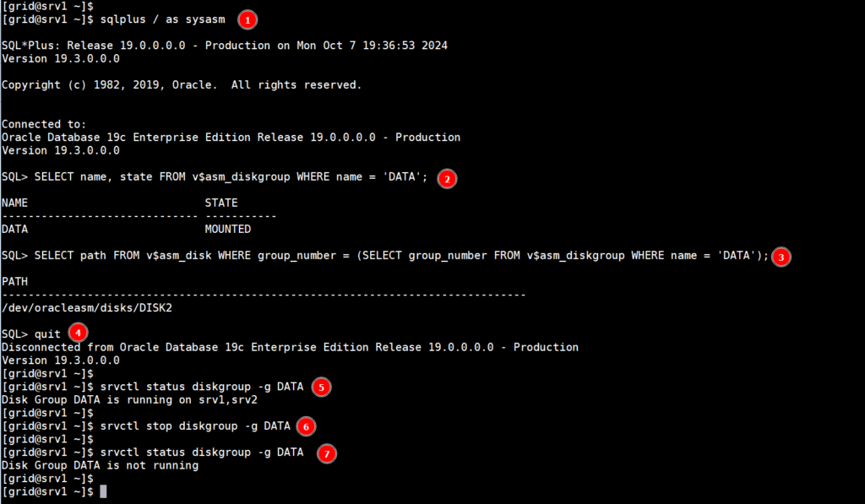Click the terminal cursor block at last prompt
865x504 pixels.
(x=103, y=491)
